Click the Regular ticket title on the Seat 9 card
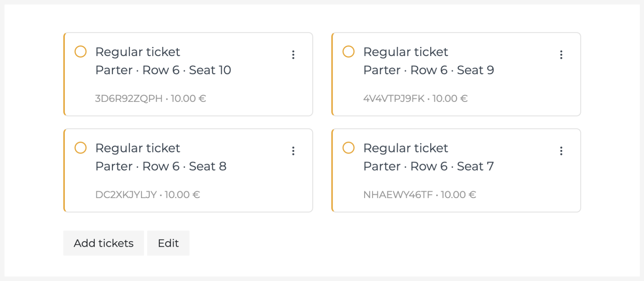 coord(405,52)
